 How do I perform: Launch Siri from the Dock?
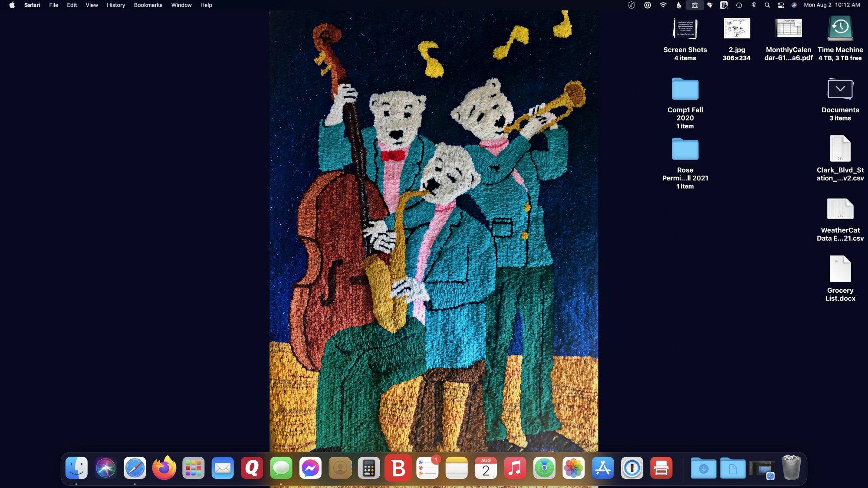[105, 468]
